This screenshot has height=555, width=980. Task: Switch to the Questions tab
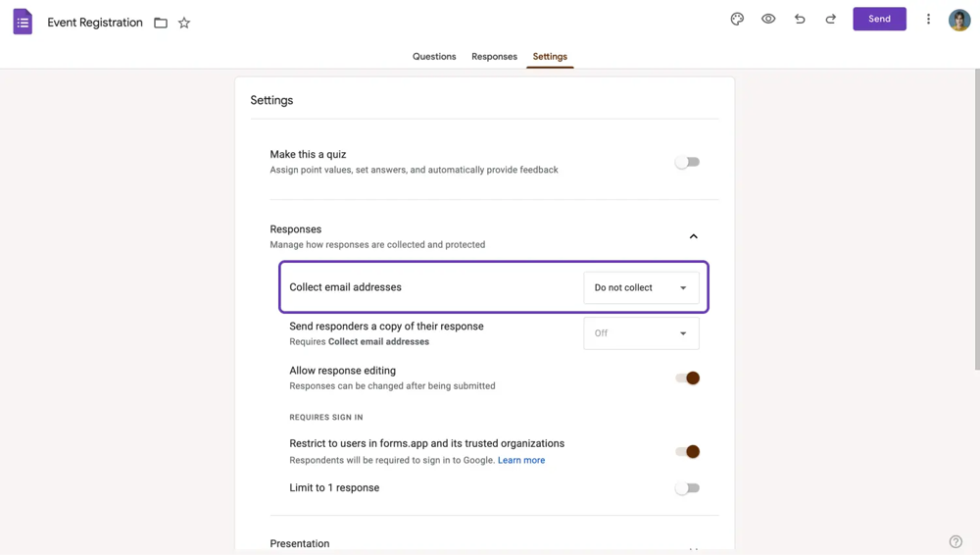[x=434, y=57]
